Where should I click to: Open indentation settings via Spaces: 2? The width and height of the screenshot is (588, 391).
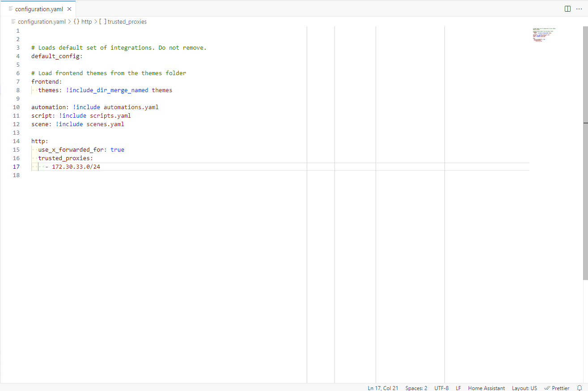[416, 388]
